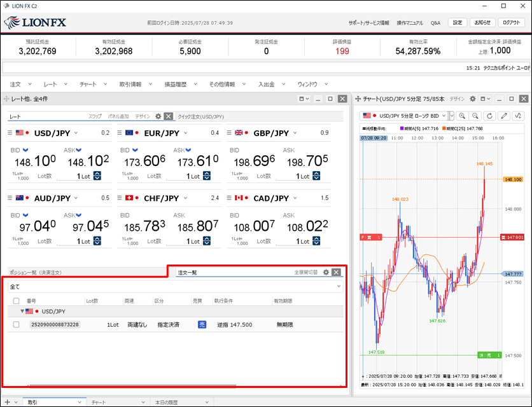Zoom out on the USD/JPY chart
Viewport: 532px width, 407px height.
(475, 116)
